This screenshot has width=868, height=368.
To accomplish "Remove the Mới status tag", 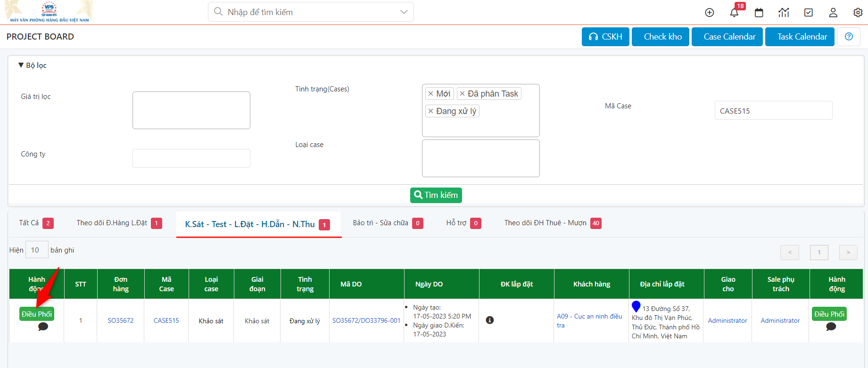I will [x=430, y=94].
